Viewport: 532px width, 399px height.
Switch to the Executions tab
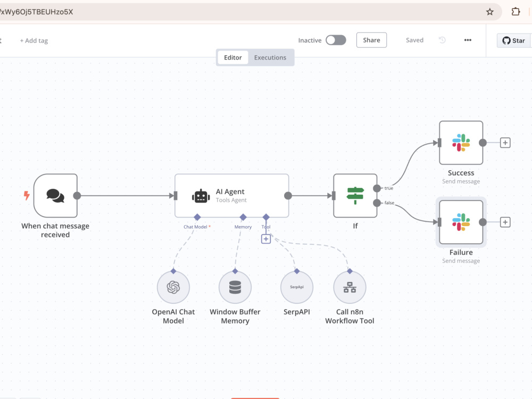(x=270, y=57)
